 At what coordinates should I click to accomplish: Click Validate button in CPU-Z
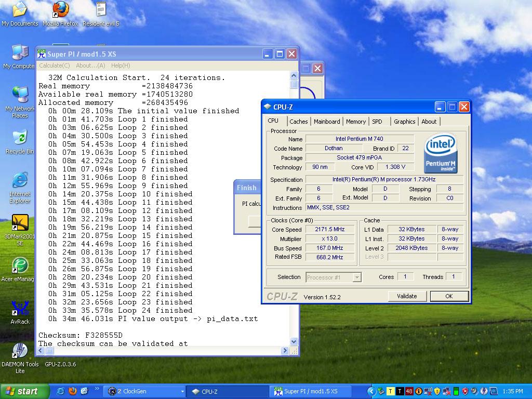pyautogui.click(x=407, y=296)
